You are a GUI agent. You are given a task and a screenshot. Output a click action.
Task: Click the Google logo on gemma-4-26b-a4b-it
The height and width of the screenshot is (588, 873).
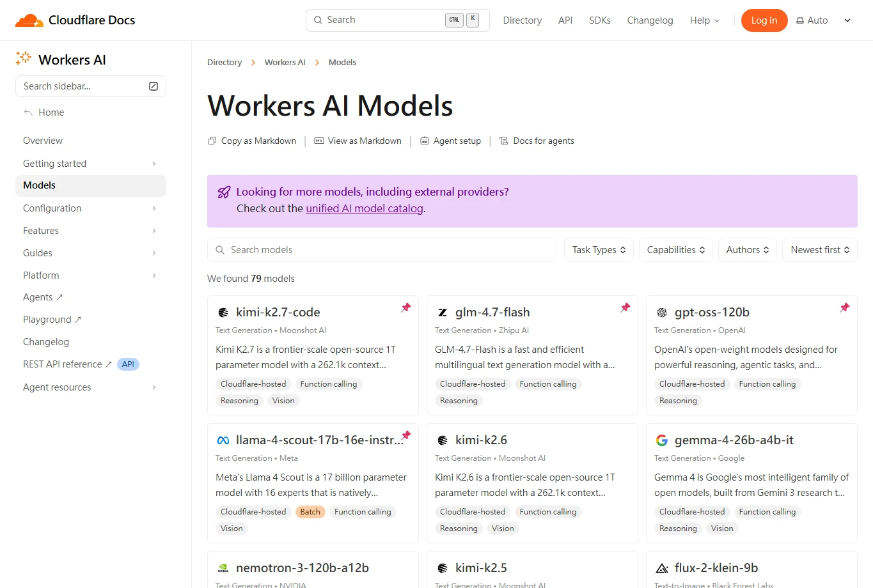662,440
